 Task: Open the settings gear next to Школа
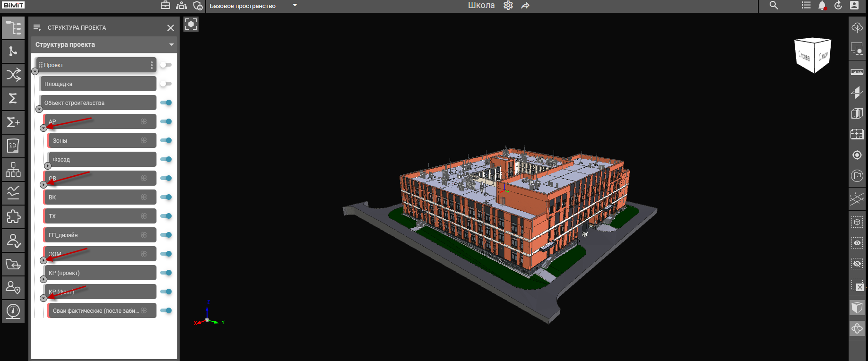pyautogui.click(x=508, y=6)
